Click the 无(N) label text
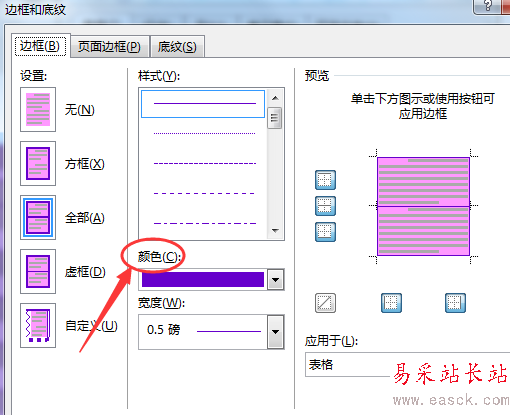Screen dimensions: 510x415 (x=80, y=110)
